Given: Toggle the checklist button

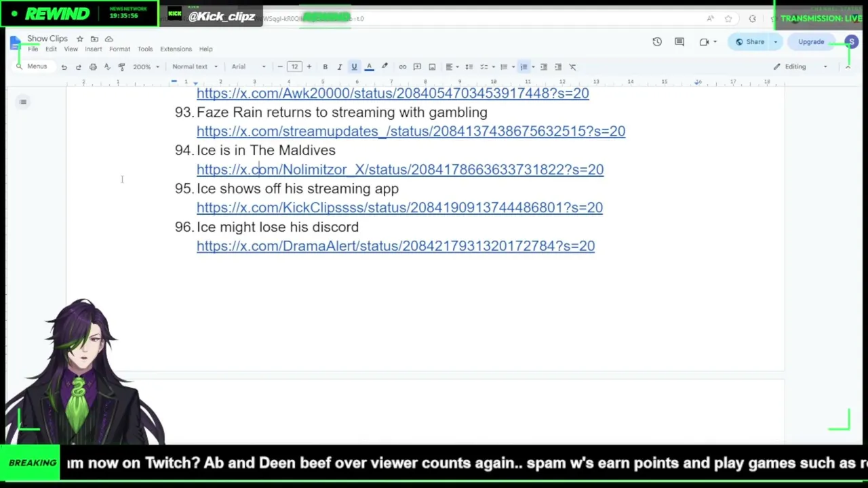Looking at the screenshot, I should point(484,66).
